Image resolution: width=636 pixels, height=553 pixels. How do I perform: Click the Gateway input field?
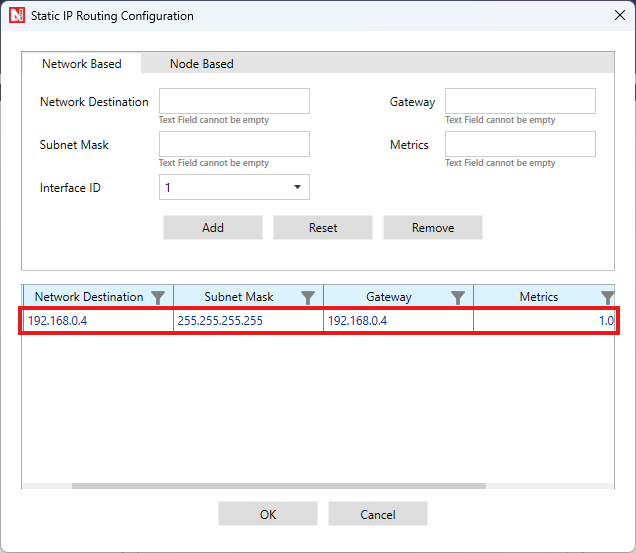click(x=520, y=101)
